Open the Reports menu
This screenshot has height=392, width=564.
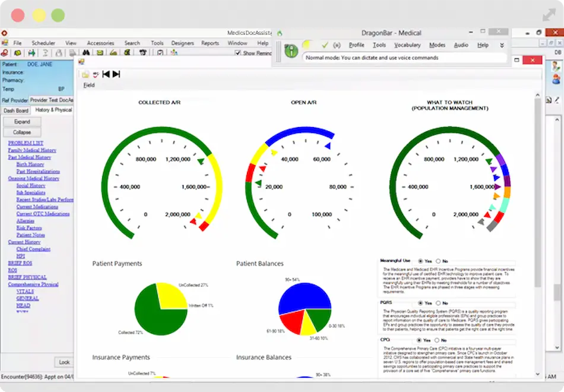coord(211,43)
